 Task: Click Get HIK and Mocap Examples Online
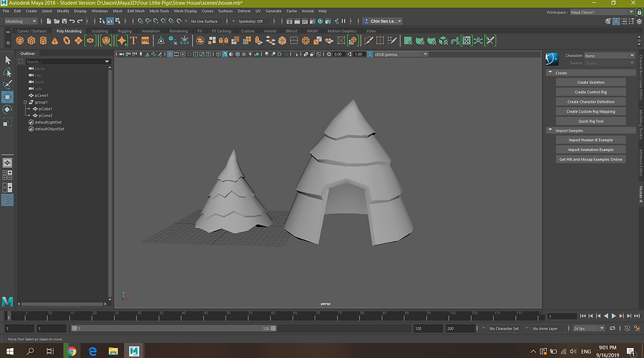(x=590, y=160)
